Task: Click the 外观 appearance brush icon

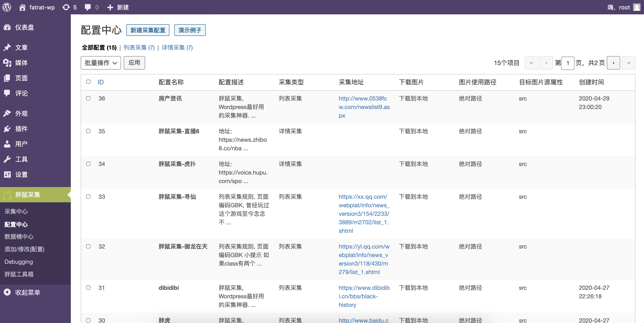Action: point(7,113)
